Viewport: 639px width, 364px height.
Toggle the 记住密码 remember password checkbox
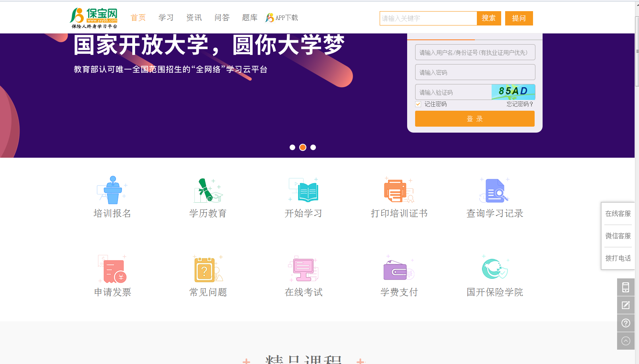click(418, 104)
